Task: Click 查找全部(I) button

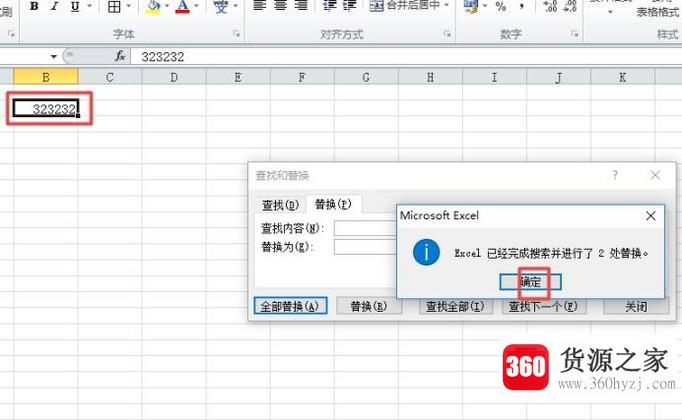Action: [x=455, y=306]
